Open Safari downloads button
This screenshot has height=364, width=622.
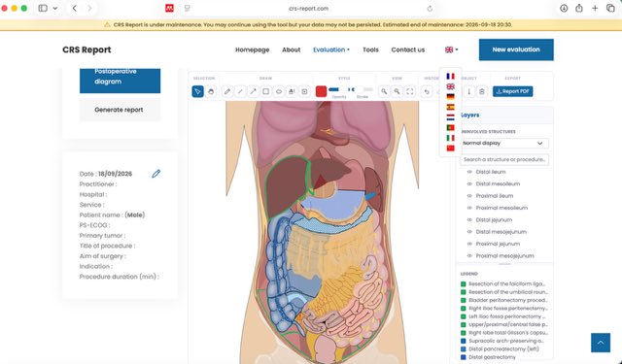tap(564, 9)
